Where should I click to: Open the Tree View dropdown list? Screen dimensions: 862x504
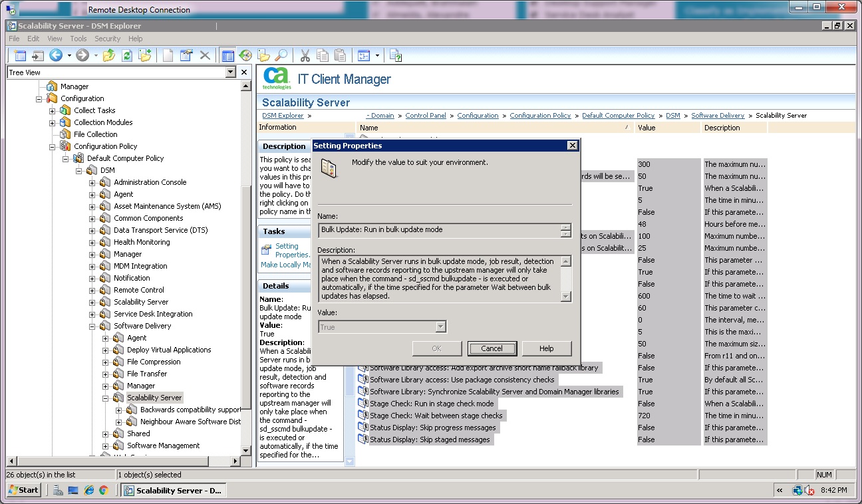tap(230, 72)
